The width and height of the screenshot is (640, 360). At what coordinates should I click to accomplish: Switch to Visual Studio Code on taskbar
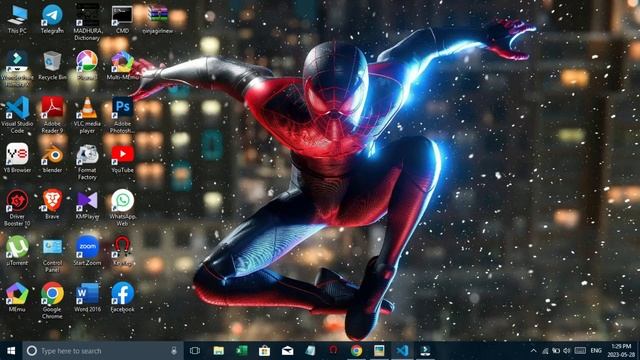pyautogui.click(x=402, y=351)
